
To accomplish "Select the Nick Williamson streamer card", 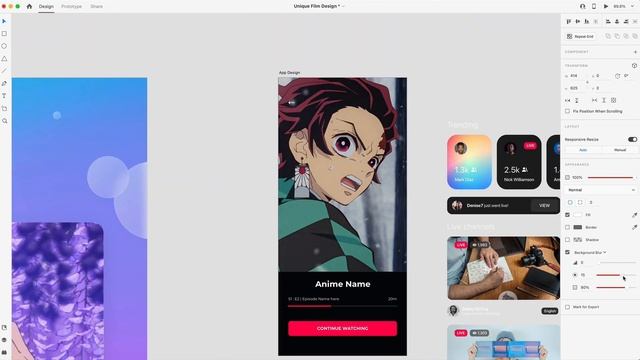I will (x=519, y=162).
